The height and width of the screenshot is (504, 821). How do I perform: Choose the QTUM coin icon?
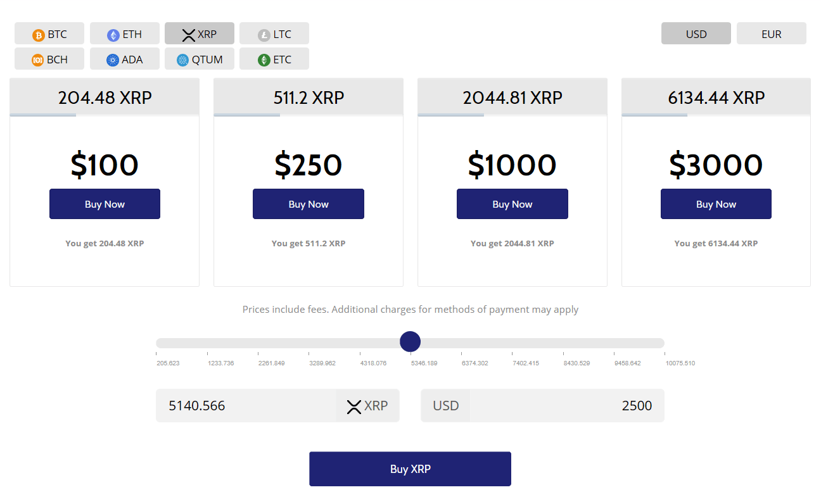(x=182, y=60)
